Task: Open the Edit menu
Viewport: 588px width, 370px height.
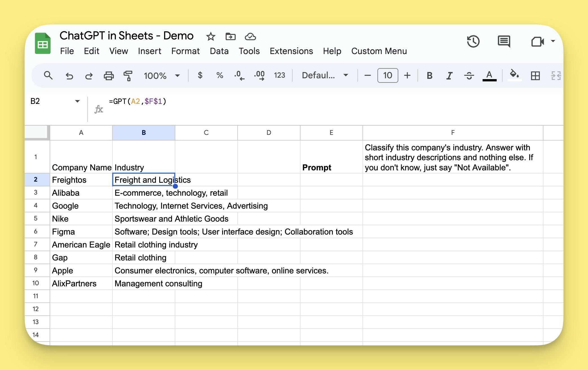Action: click(92, 51)
